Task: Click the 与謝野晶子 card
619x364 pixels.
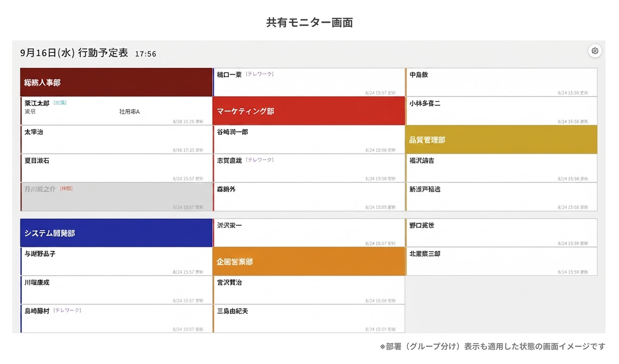Action: coord(116,261)
